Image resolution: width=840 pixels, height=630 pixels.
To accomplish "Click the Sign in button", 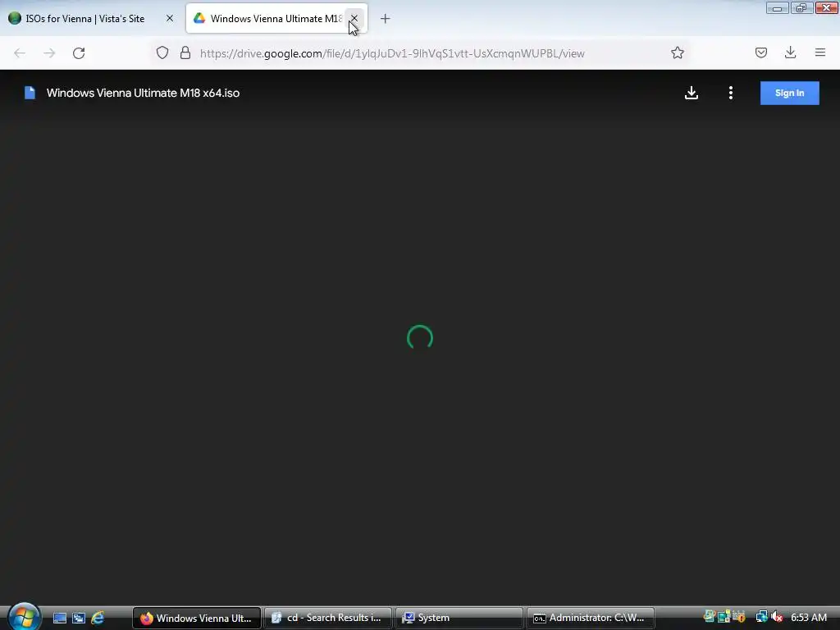I will tap(789, 93).
